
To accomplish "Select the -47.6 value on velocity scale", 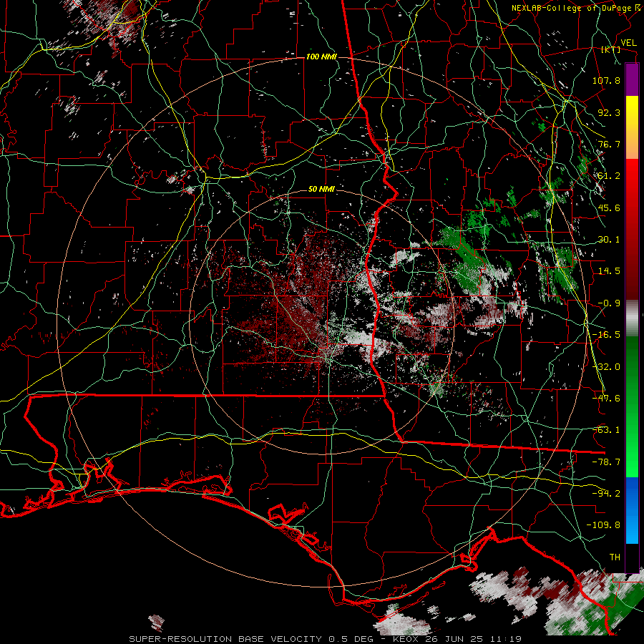I will (x=606, y=399).
